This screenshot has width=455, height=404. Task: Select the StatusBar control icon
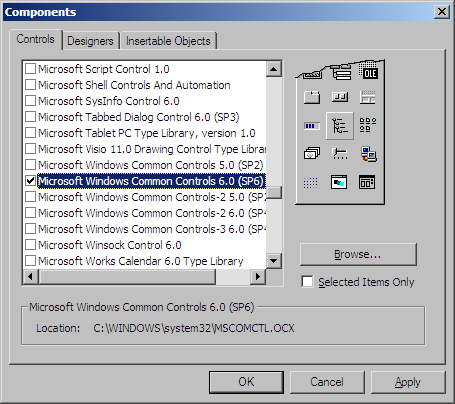(x=368, y=97)
